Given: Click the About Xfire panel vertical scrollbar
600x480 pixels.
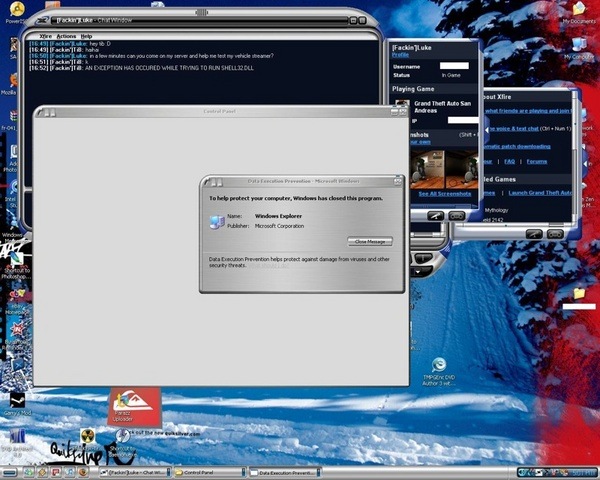Looking at the screenshot, I should pyautogui.click(x=574, y=155).
